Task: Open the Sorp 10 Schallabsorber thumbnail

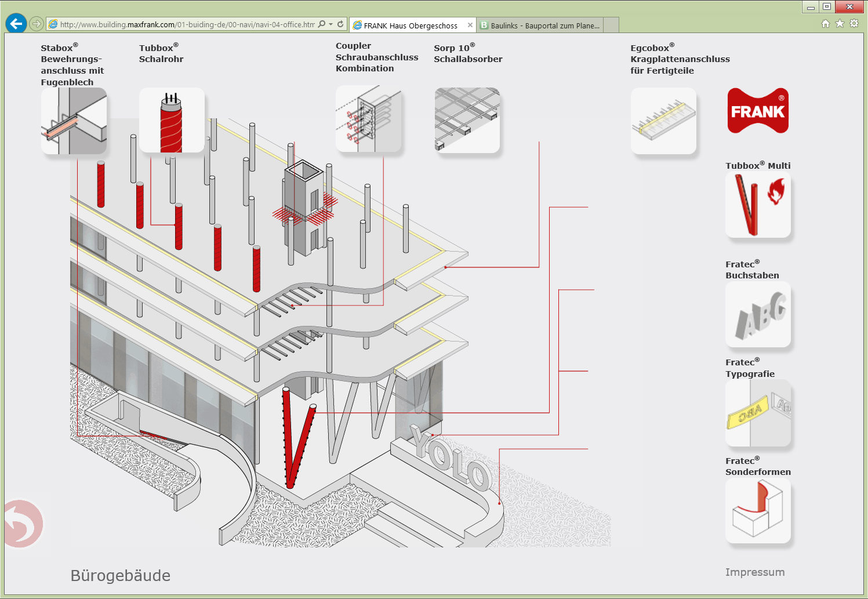Action: point(467,120)
